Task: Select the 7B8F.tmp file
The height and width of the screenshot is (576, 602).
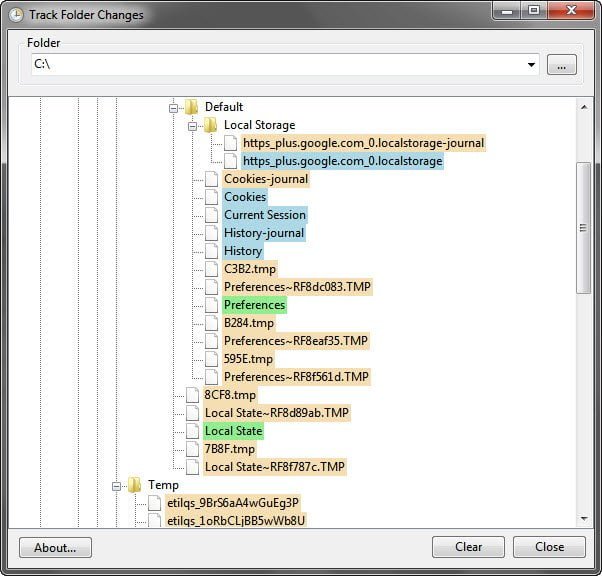Action: pos(230,449)
